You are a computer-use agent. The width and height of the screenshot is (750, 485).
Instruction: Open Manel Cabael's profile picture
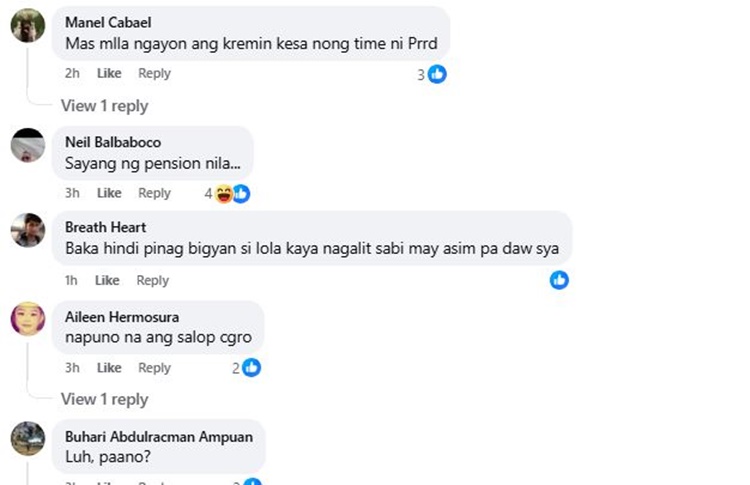point(28,25)
